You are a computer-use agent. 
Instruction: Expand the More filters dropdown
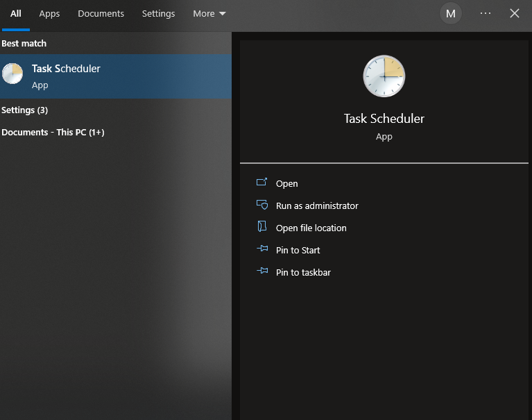209,14
